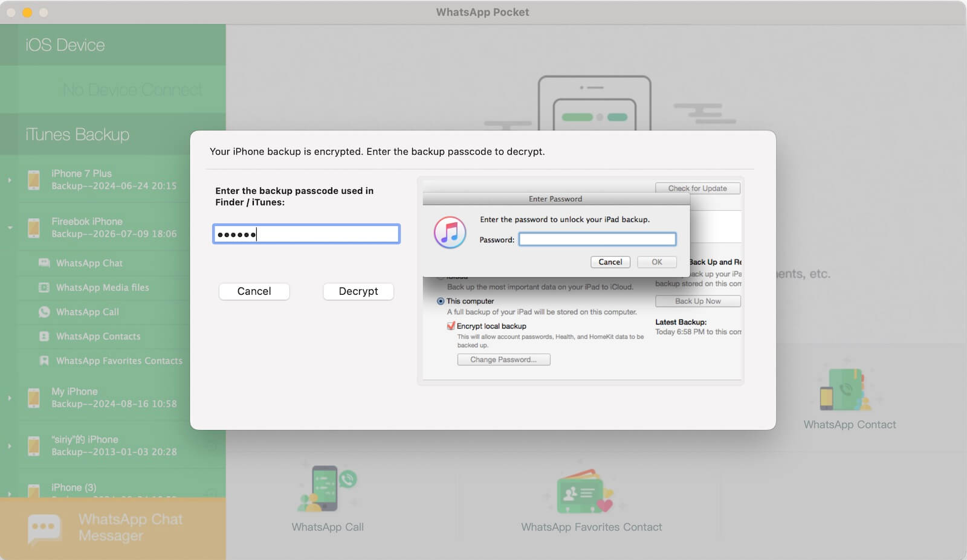Select "siriy"的 iPhone backup 2013-01-03

114,446
